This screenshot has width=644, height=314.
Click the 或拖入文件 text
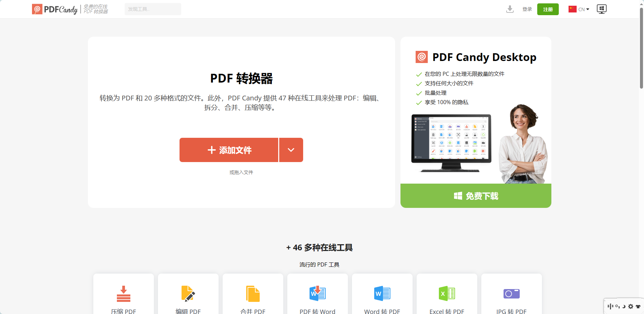tap(241, 172)
